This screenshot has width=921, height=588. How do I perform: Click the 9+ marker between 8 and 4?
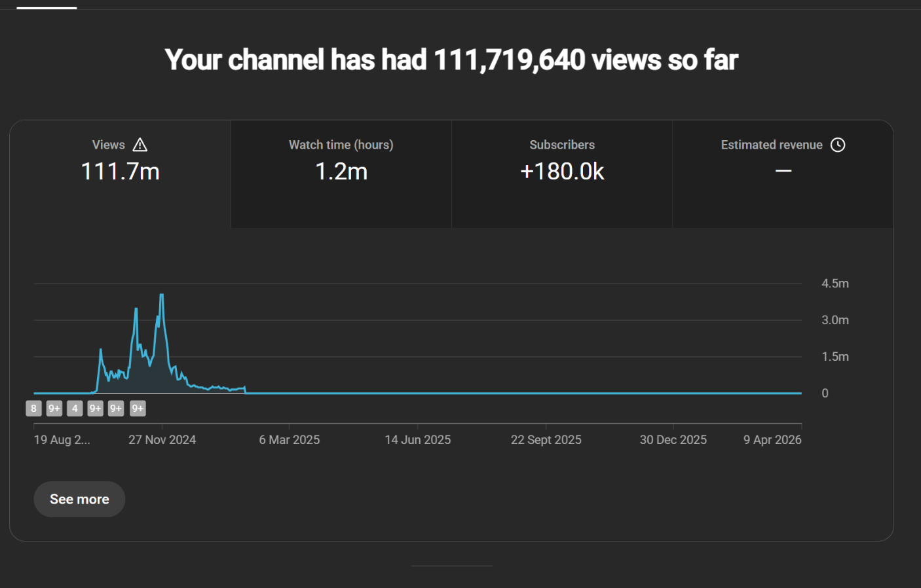(x=54, y=409)
